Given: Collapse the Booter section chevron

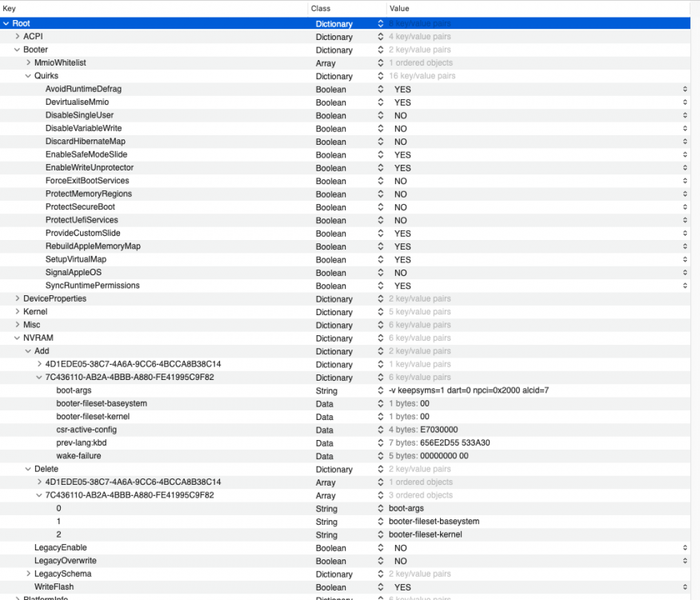Looking at the screenshot, I should [x=17, y=50].
